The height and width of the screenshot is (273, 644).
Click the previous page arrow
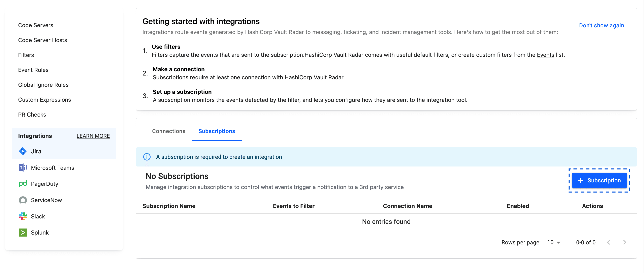(x=609, y=242)
